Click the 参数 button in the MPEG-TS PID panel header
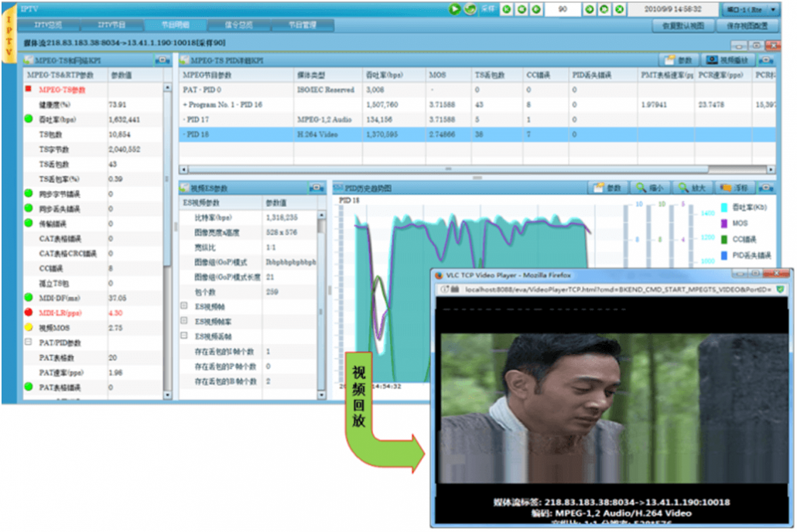The width and height of the screenshot is (797, 532). coord(678,60)
